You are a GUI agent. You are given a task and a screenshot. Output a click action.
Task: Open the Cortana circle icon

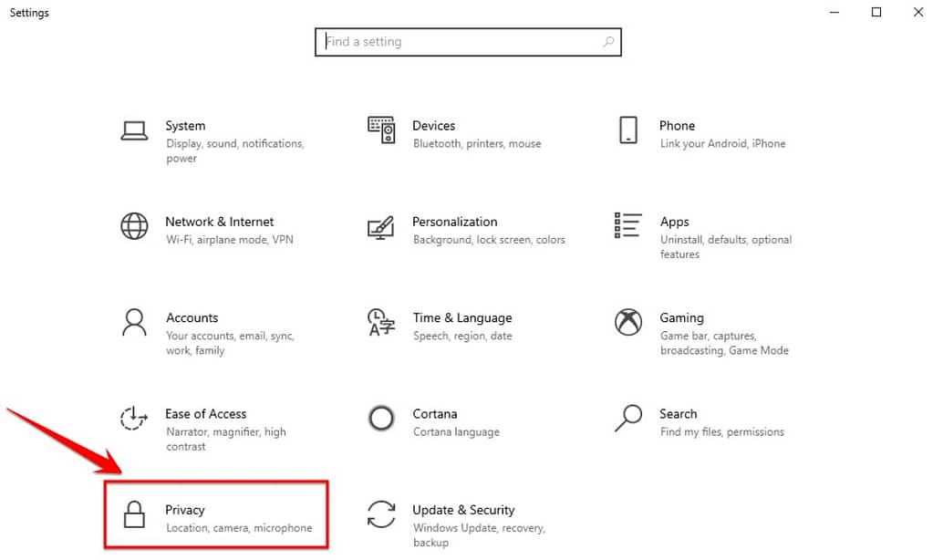[x=381, y=419]
